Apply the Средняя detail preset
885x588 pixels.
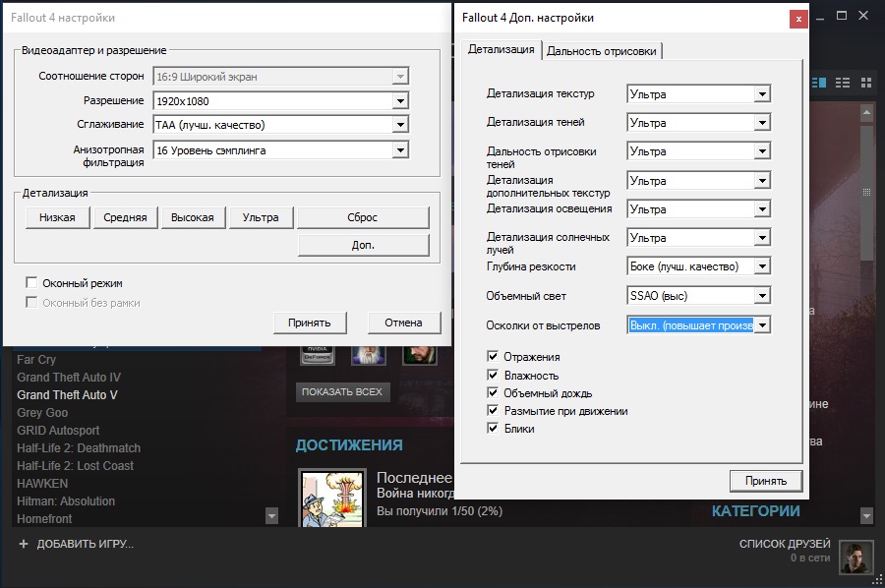125,217
